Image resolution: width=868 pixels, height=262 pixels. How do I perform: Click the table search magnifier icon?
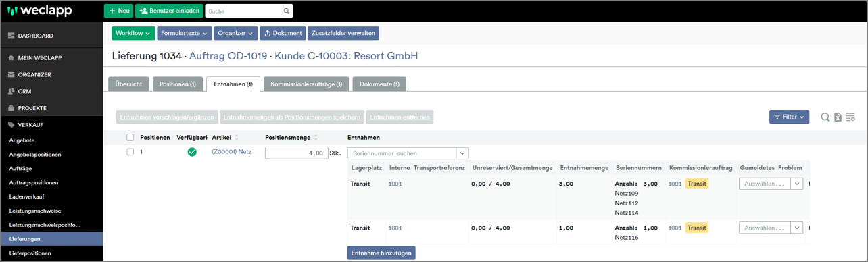(825, 117)
